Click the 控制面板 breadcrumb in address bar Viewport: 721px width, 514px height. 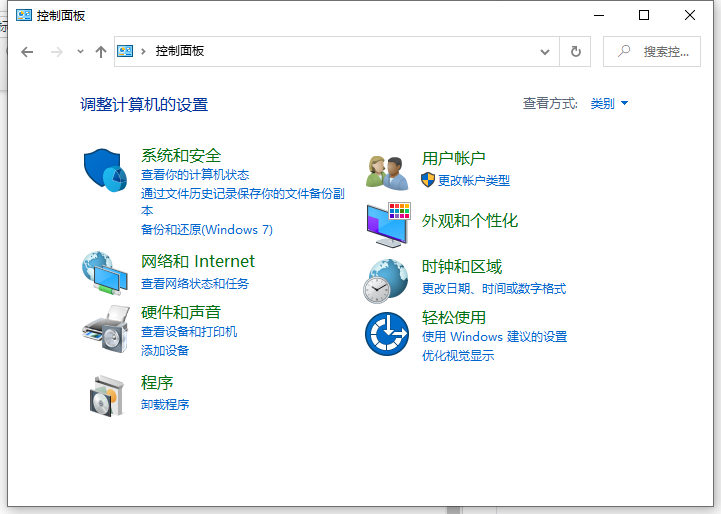point(180,51)
